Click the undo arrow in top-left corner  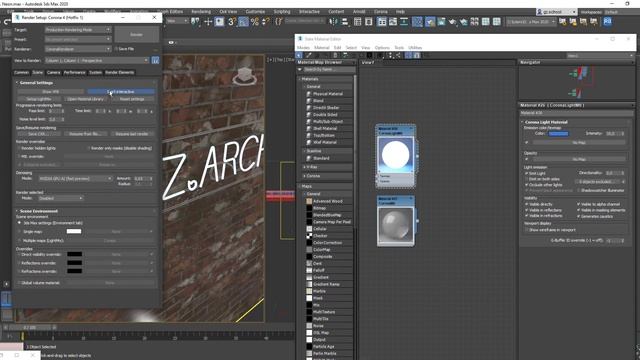(x=7, y=22)
